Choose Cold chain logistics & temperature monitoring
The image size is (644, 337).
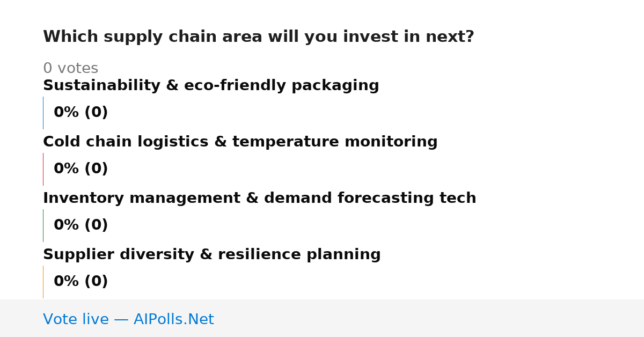tap(240, 142)
